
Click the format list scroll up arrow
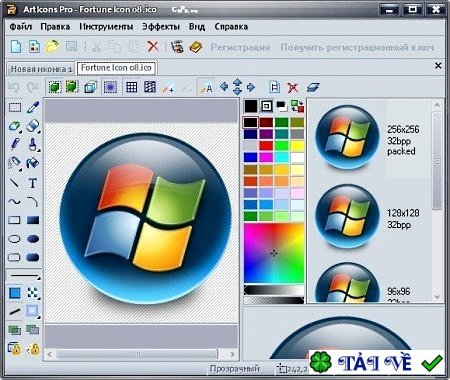tap(437, 105)
